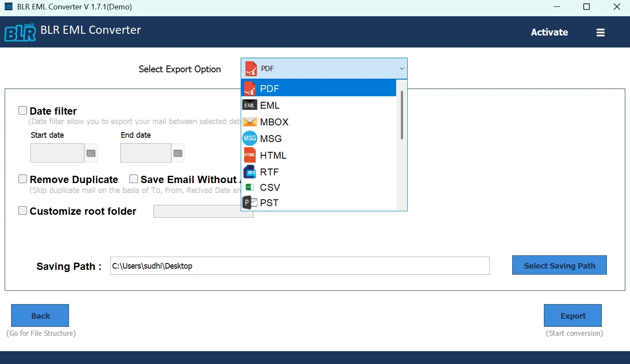
Task: Select MBOX from the export options list
Action: [x=274, y=121]
